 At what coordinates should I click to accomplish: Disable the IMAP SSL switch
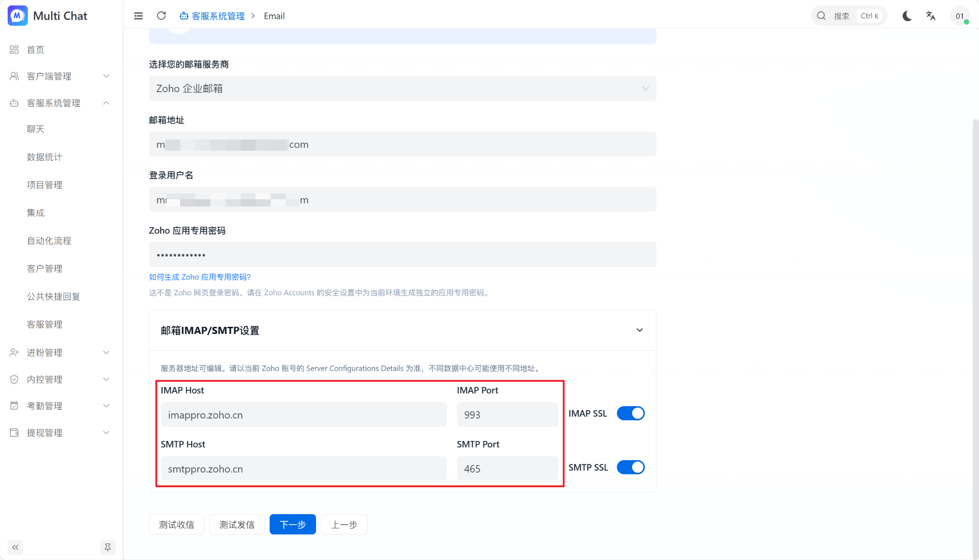tap(631, 413)
